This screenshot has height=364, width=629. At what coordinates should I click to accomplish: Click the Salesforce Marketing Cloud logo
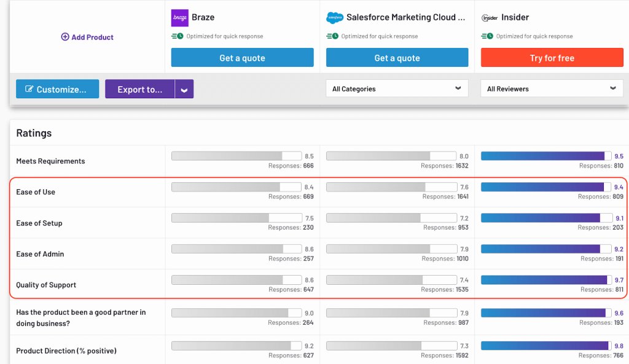click(335, 17)
